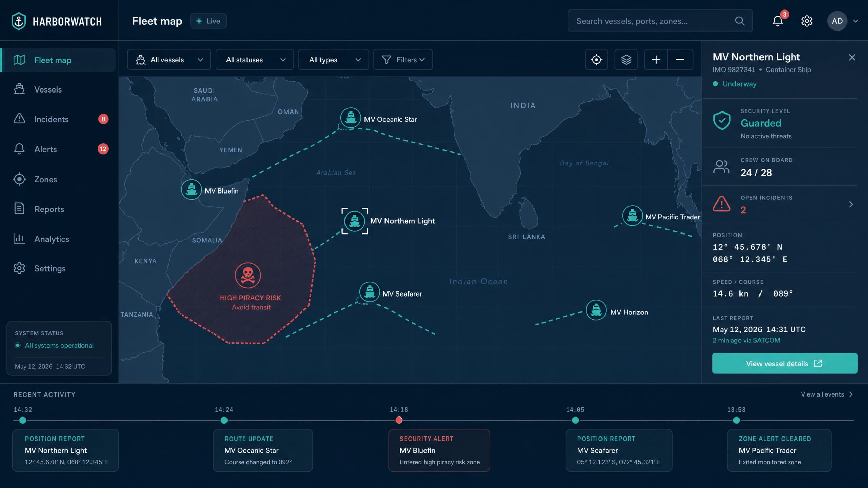Select the MV Pacific Trader marker

click(632, 216)
